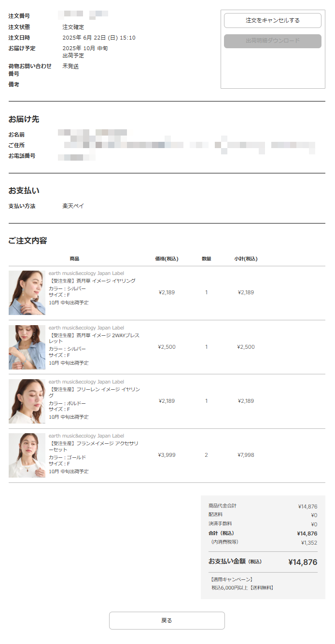Viewport: 335px width, 644px height.
Task: Open the gold accessory set thumbnail
Action: pyautogui.click(x=27, y=455)
